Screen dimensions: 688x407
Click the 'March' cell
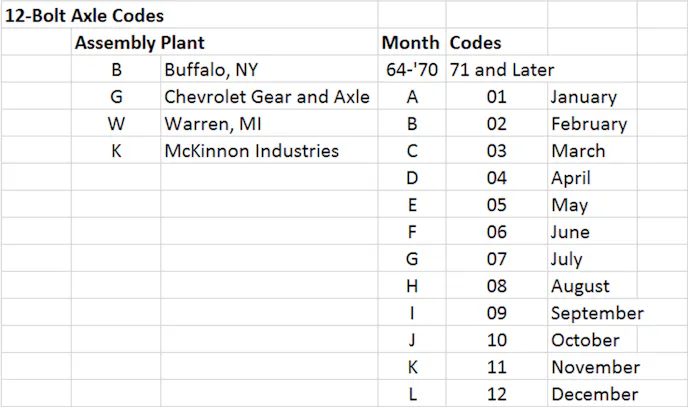pos(578,151)
